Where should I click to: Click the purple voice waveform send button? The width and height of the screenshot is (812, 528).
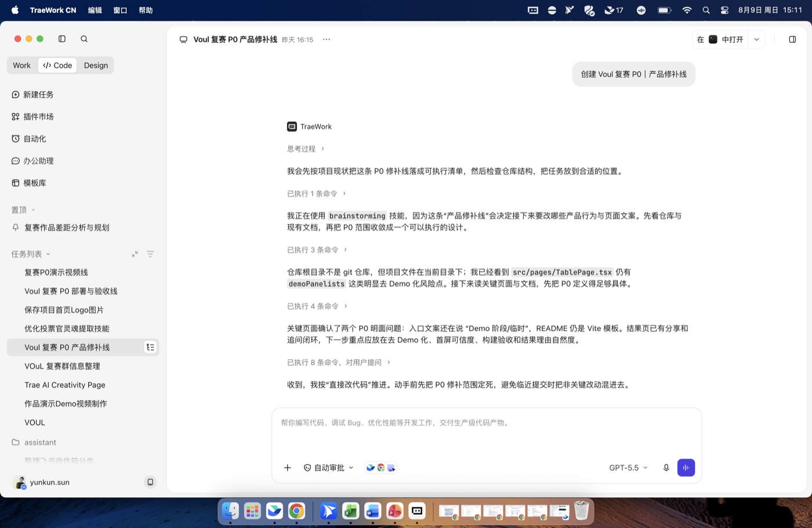tap(686, 468)
